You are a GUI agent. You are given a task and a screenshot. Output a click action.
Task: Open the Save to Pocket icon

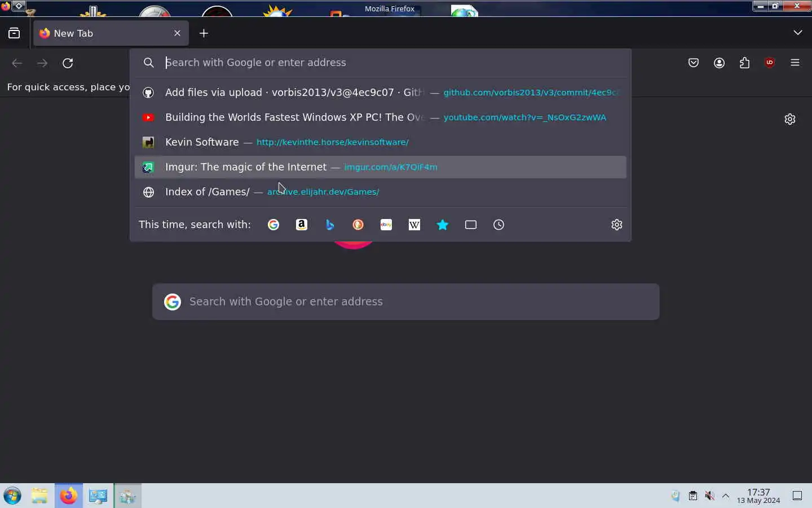pos(694,63)
